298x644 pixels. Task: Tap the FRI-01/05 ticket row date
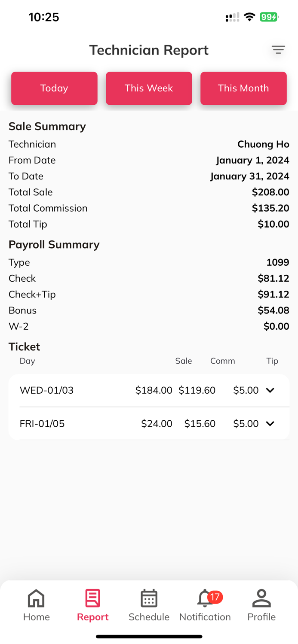click(42, 424)
